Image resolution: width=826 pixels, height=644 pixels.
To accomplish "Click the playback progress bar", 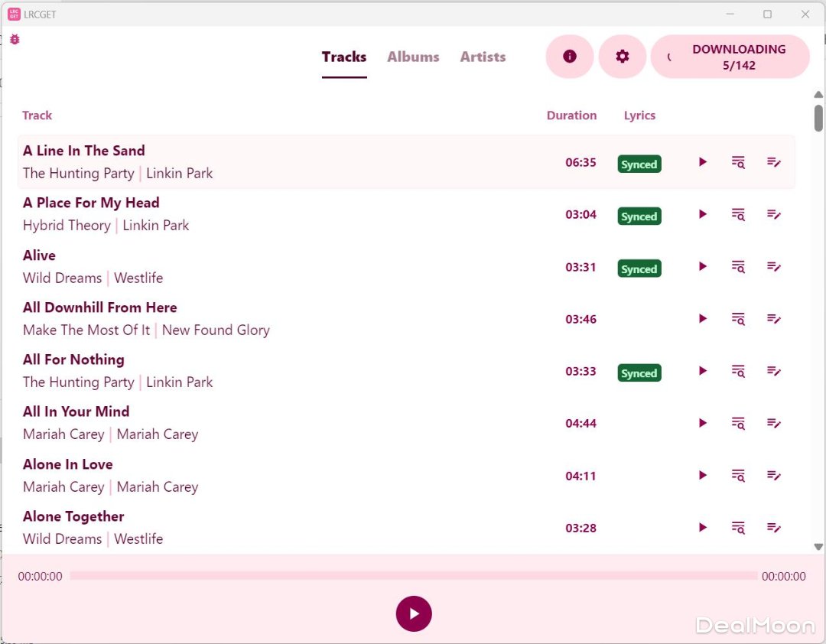I will [x=413, y=576].
